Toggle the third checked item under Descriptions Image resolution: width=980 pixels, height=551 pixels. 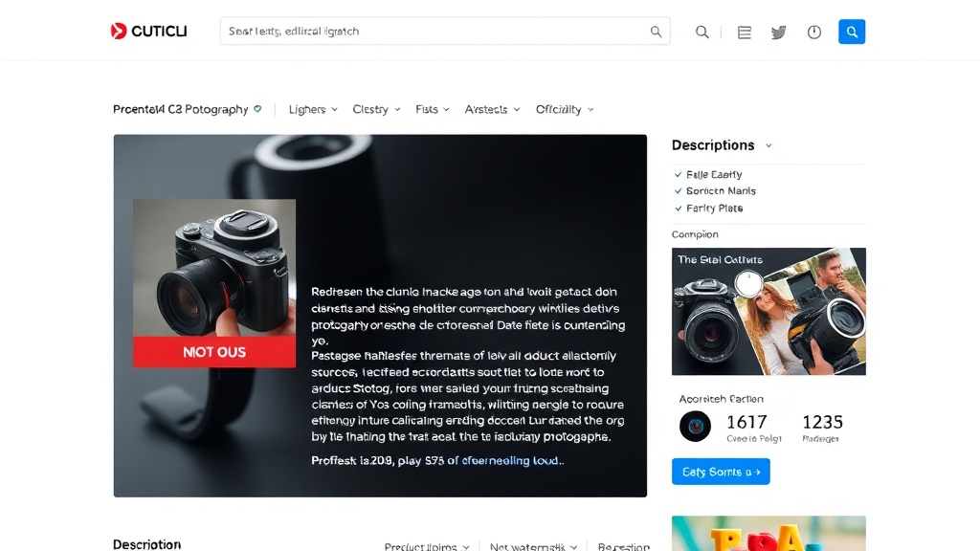pos(679,209)
